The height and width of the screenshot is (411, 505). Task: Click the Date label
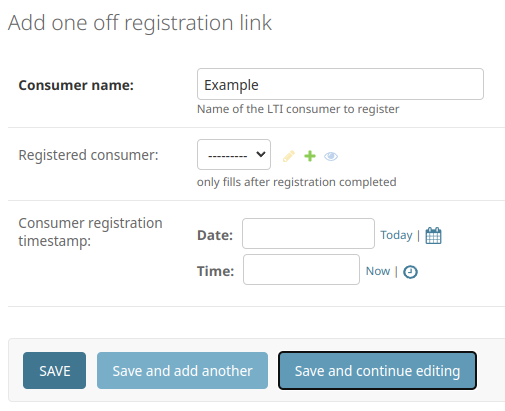click(x=215, y=235)
